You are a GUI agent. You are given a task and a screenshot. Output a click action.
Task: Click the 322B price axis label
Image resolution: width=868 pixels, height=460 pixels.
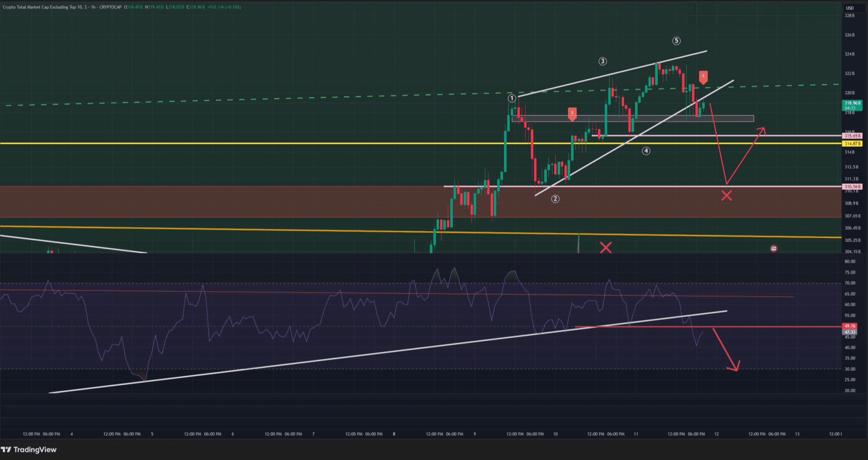point(849,73)
